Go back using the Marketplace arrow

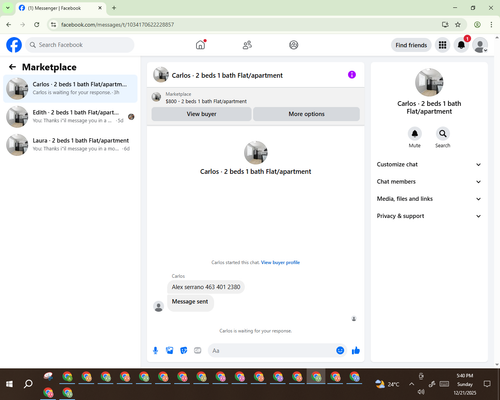point(12,67)
